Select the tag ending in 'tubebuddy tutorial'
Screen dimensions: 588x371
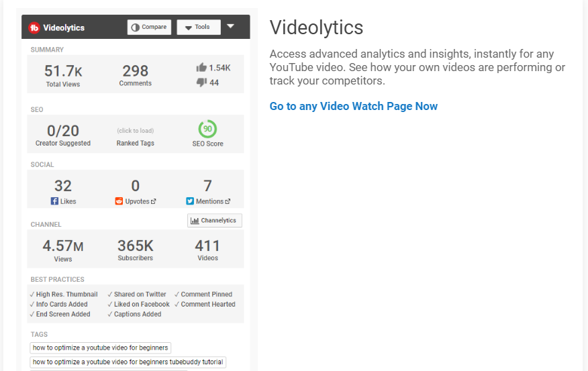tap(128, 362)
